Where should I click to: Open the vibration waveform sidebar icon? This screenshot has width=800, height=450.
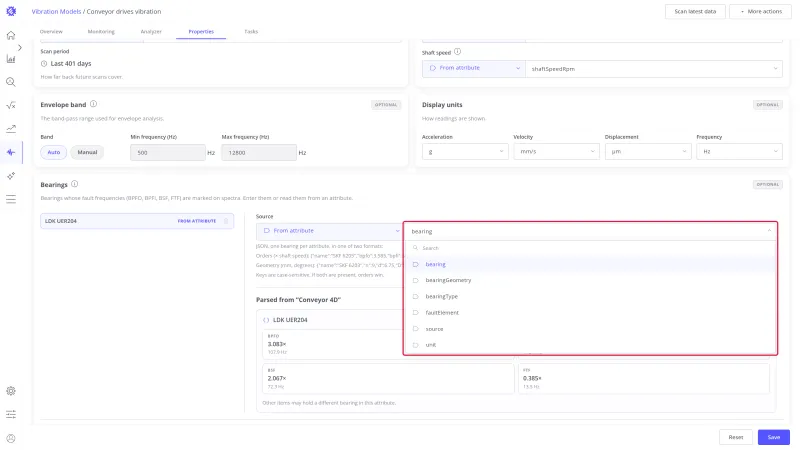(x=11, y=152)
